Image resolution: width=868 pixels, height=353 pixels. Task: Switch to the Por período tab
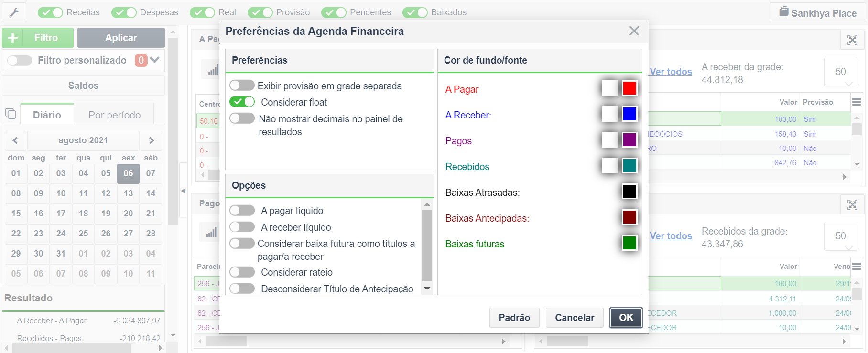115,115
